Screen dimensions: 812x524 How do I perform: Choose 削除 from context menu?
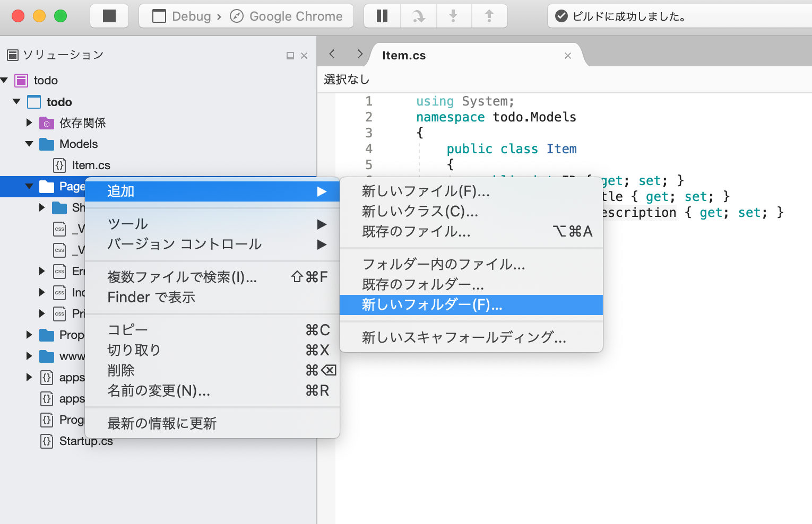click(212, 371)
